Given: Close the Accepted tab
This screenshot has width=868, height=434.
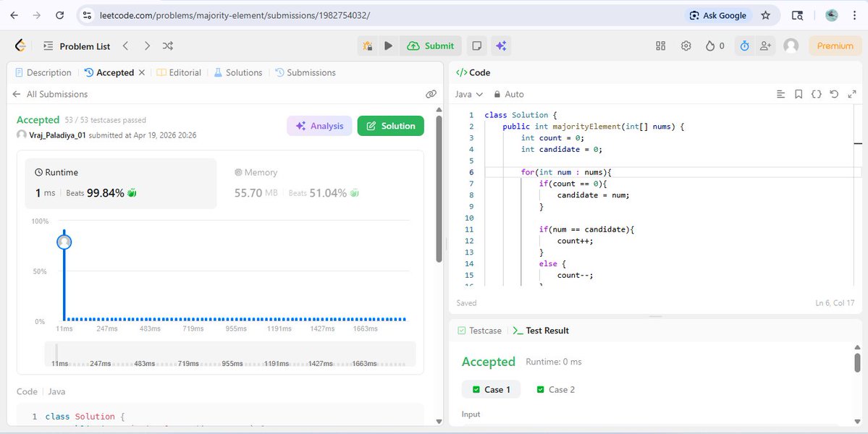Looking at the screenshot, I should coord(142,72).
